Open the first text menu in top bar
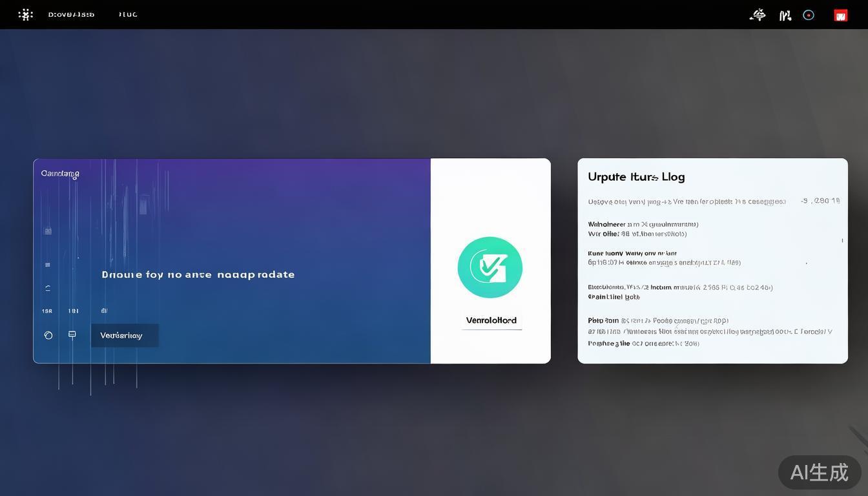The width and height of the screenshot is (868, 496). coord(71,15)
